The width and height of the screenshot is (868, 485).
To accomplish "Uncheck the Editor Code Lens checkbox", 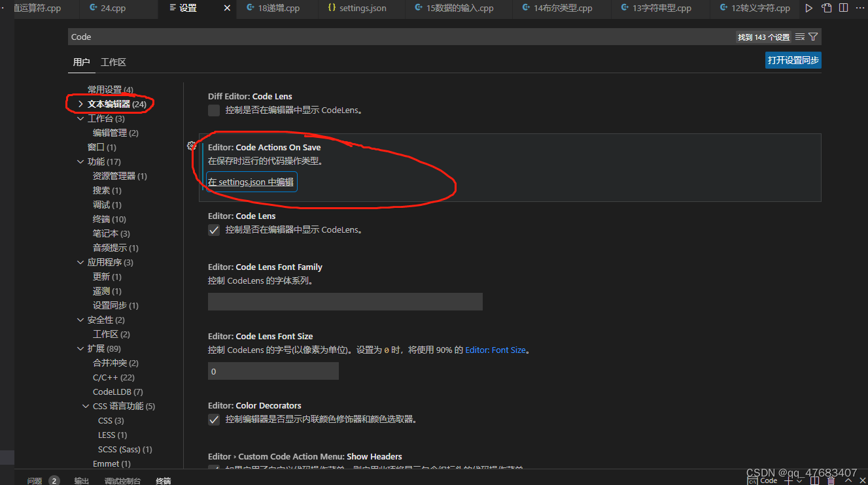I will pos(214,230).
